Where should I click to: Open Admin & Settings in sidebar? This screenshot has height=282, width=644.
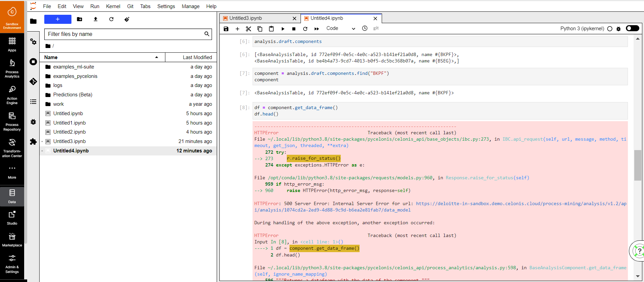pos(12,264)
